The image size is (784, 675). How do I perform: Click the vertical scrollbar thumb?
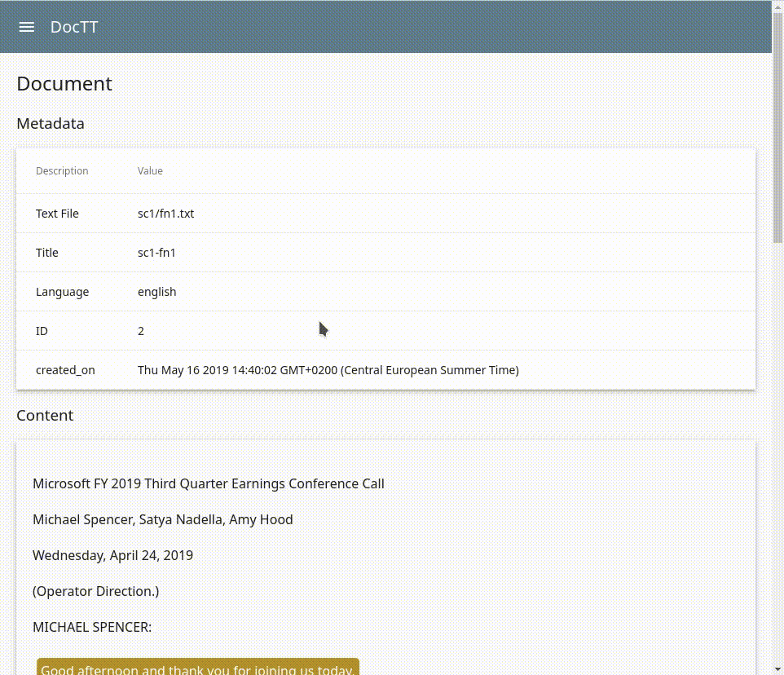tap(778, 127)
